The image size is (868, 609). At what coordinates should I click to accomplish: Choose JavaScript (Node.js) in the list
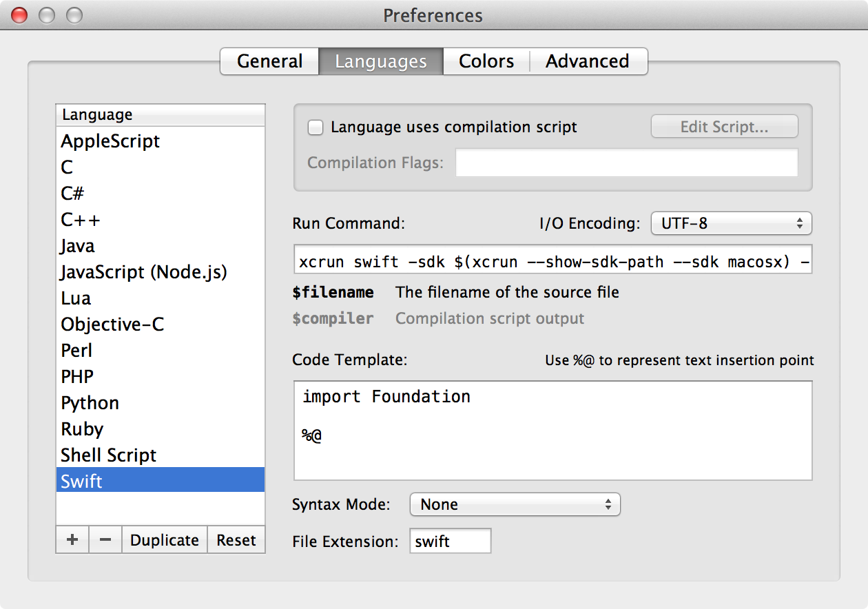click(x=144, y=272)
